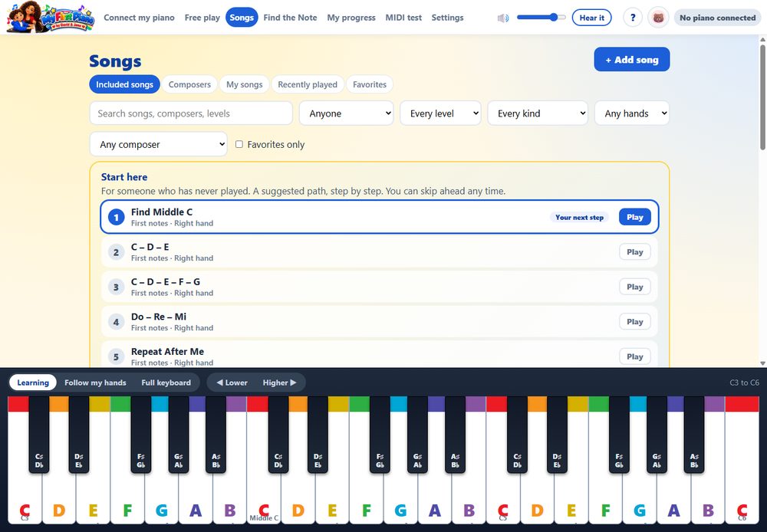The image size is (767, 532).
Task: Click the My First Piano logo
Action: coord(50,18)
